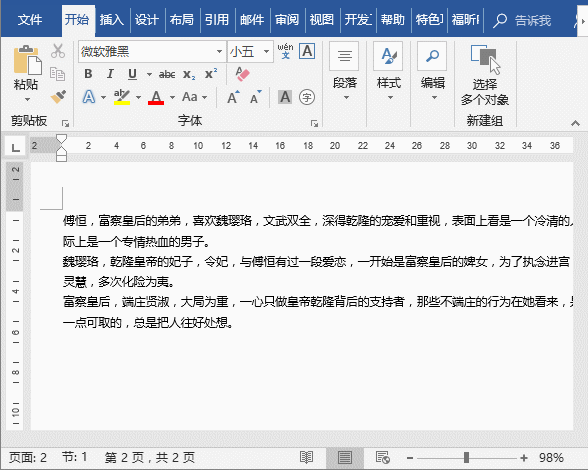Click the Tell Me search magnifier
Screen dimensions: 588x470
pos(500,20)
